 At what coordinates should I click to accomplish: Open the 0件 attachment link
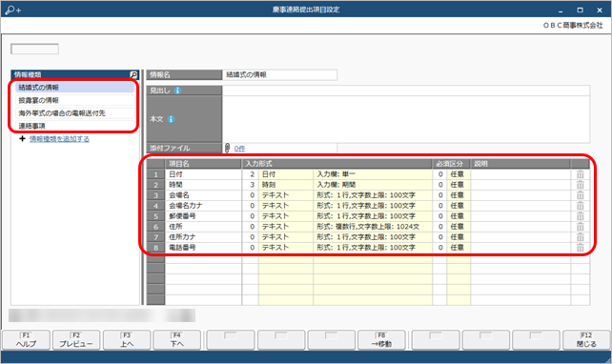pyautogui.click(x=239, y=149)
